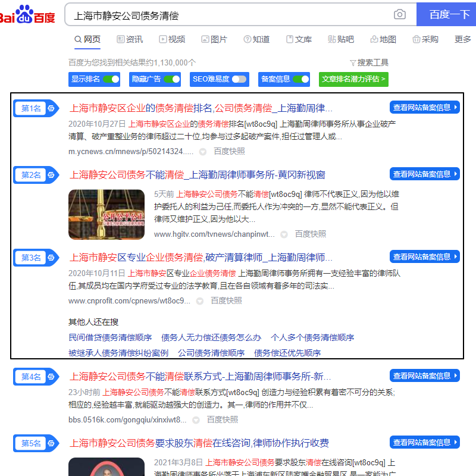The height and width of the screenshot is (476, 476).
Task: Search related query 债务人无力偿还债务怎么办
Action: click(x=211, y=337)
